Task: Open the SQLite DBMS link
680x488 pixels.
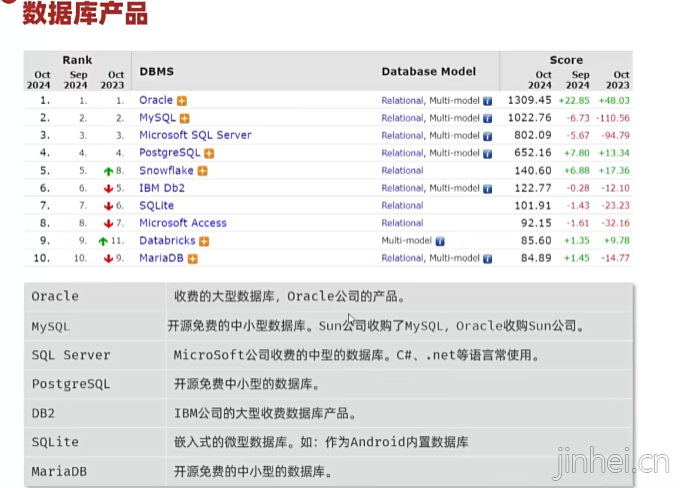Action: 156,206
